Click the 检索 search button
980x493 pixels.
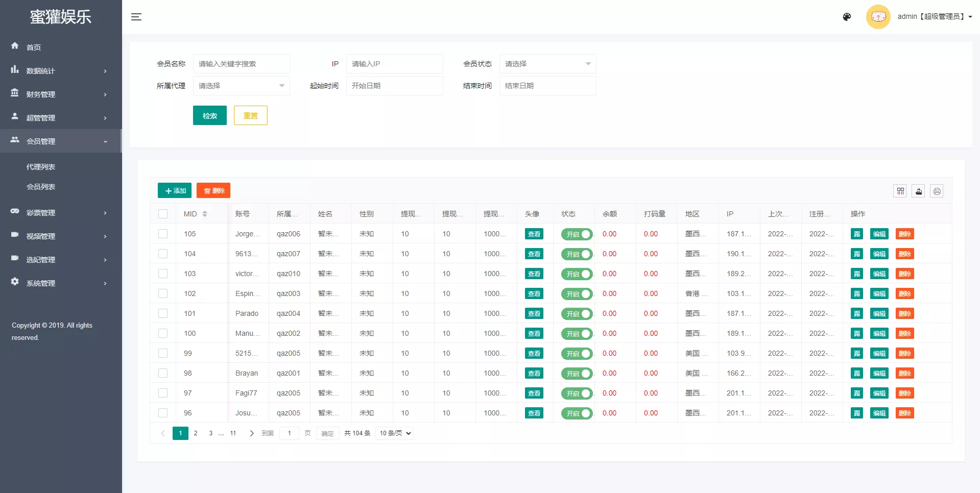pos(209,115)
